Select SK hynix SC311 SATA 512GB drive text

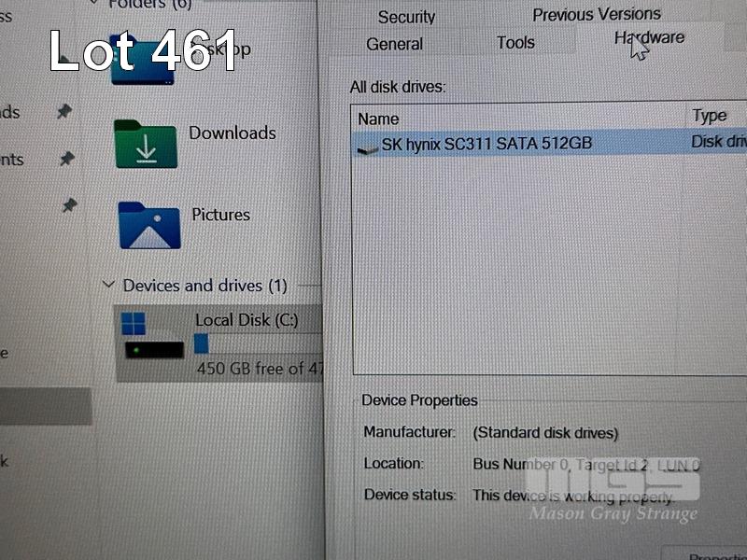pyautogui.click(x=486, y=144)
